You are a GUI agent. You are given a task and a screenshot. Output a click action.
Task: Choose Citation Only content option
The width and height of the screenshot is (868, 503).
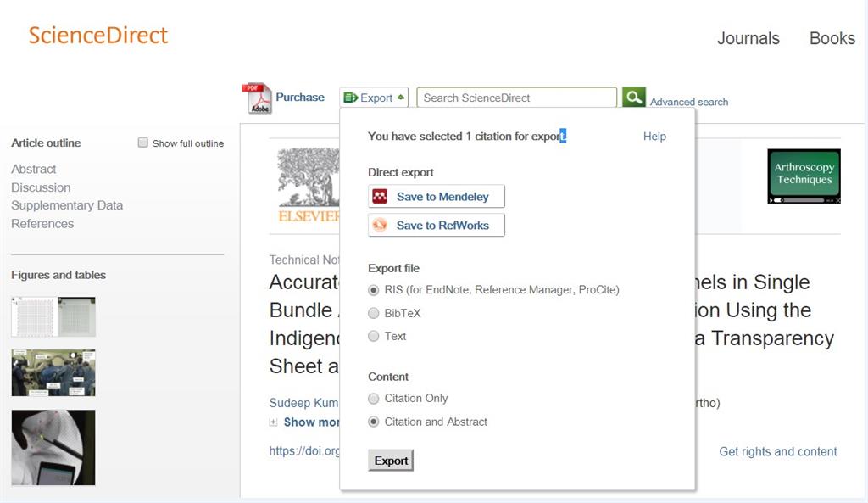[373, 399]
